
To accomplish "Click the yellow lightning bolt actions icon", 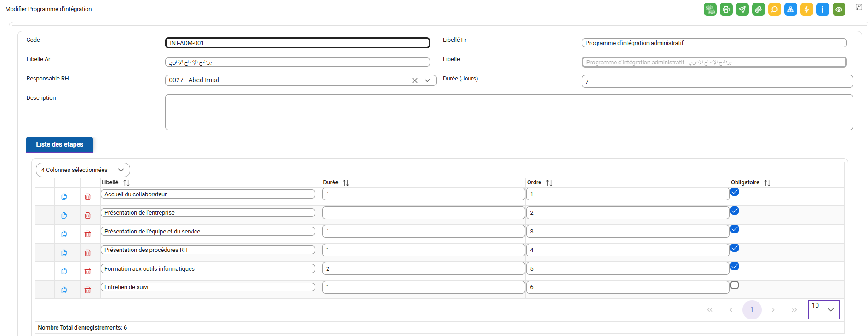I will tap(806, 9).
